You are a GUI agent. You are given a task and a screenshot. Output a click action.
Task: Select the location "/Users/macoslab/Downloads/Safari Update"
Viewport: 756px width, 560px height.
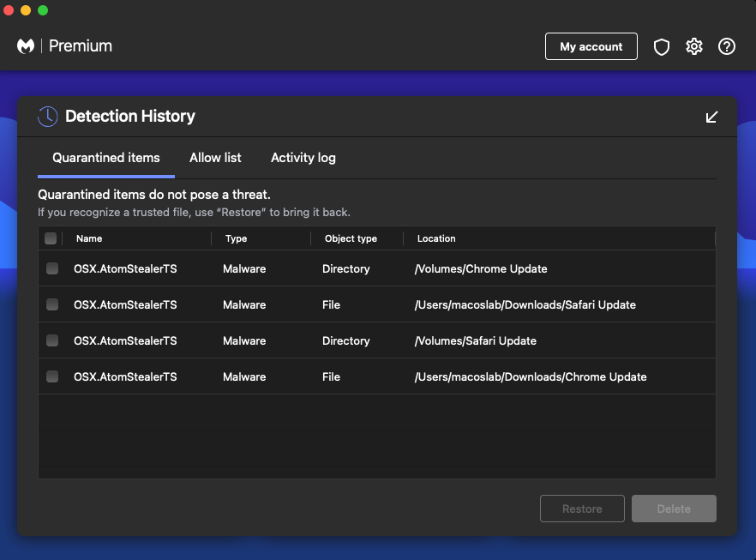click(525, 304)
